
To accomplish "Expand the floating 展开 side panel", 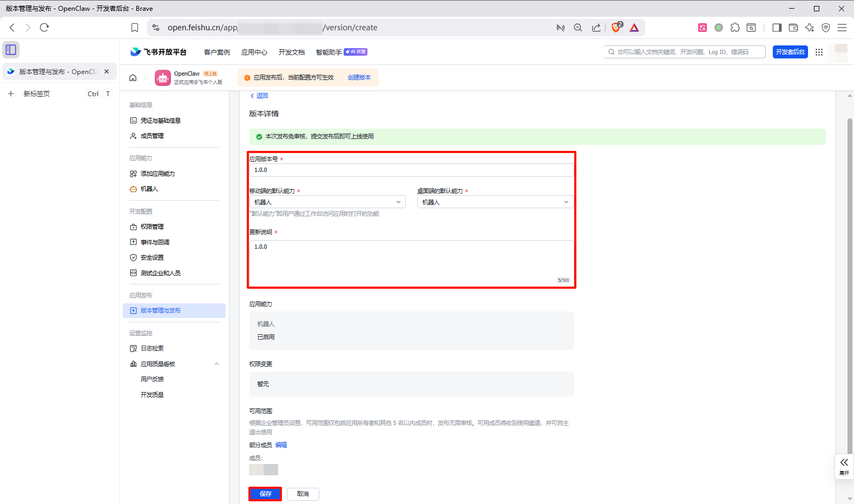I will point(844,466).
